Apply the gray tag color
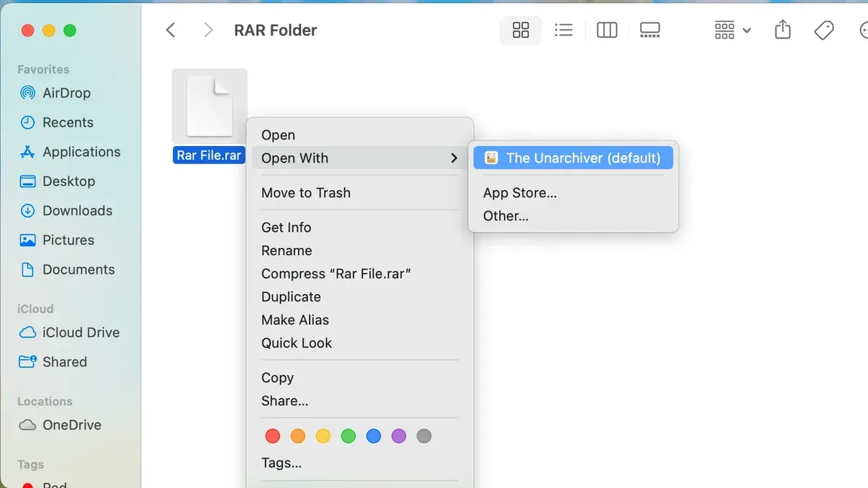The height and width of the screenshot is (488, 868). pos(424,436)
